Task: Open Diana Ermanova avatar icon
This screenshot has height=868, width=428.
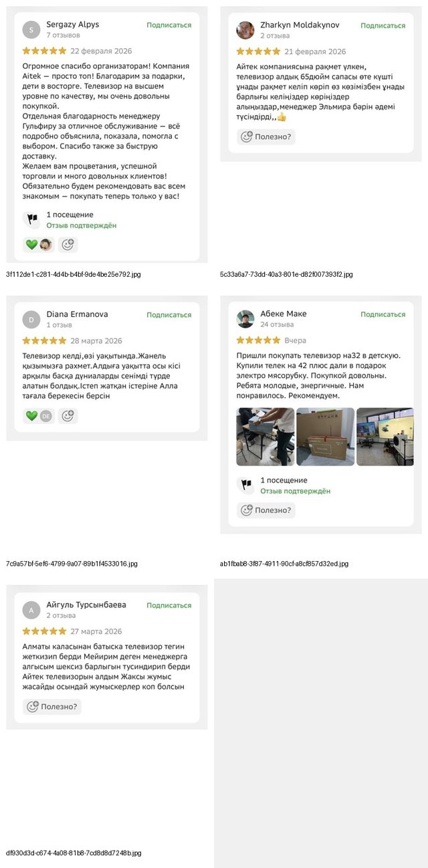Action: pyautogui.click(x=31, y=320)
